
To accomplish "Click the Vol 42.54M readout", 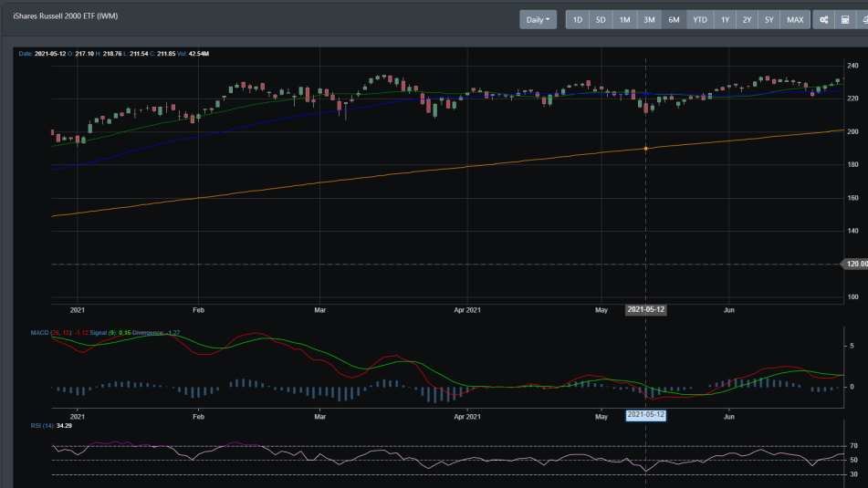I will pyautogui.click(x=193, y=54).
